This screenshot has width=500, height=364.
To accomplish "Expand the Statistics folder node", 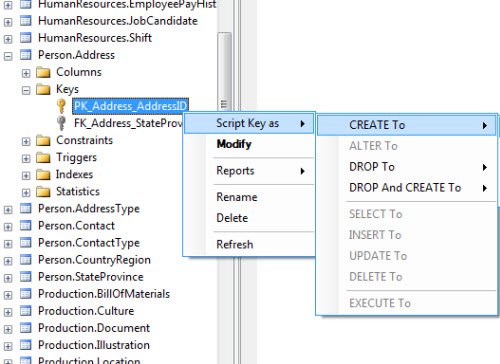I will [26, 193].
